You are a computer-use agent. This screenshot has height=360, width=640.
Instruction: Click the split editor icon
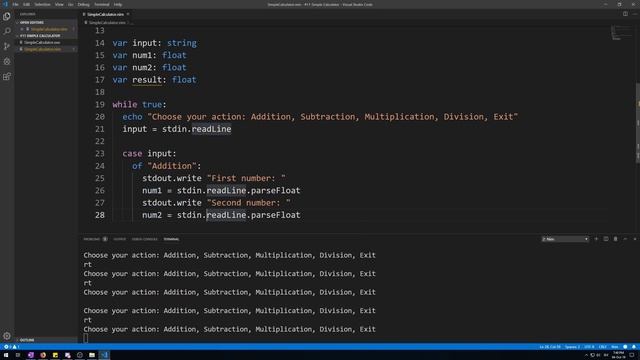tap(625, 14)
